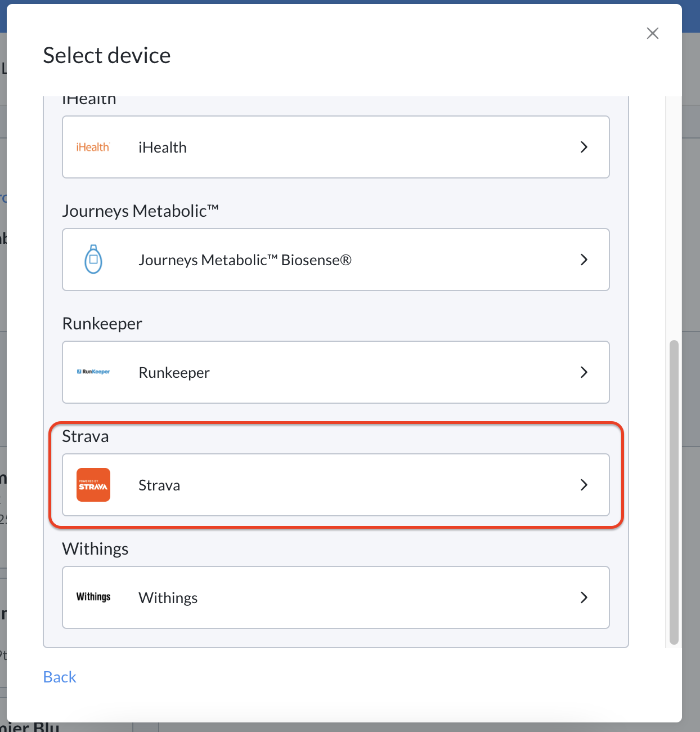Choose the Withings device label
This screenshot has height=732, width=700.
(168, 598)
